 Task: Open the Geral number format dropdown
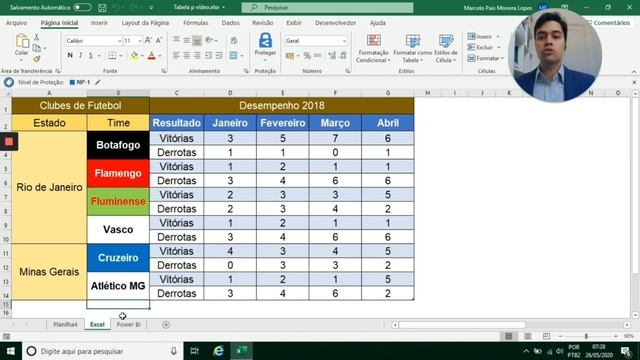coord(344,41)
